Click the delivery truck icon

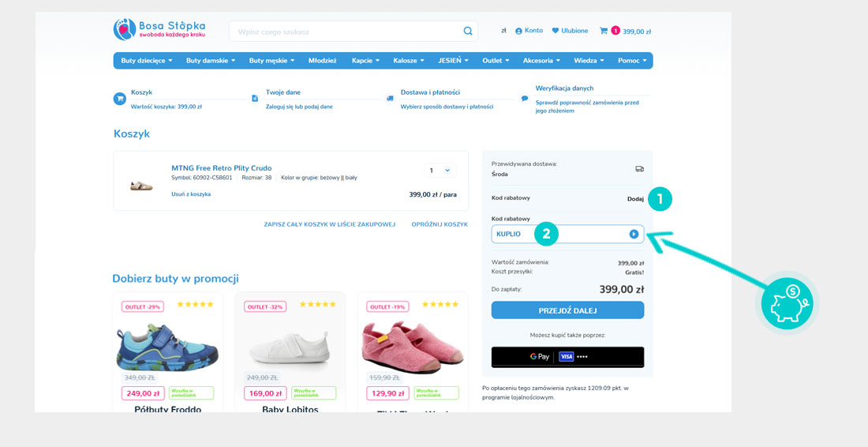click(639, 169)
